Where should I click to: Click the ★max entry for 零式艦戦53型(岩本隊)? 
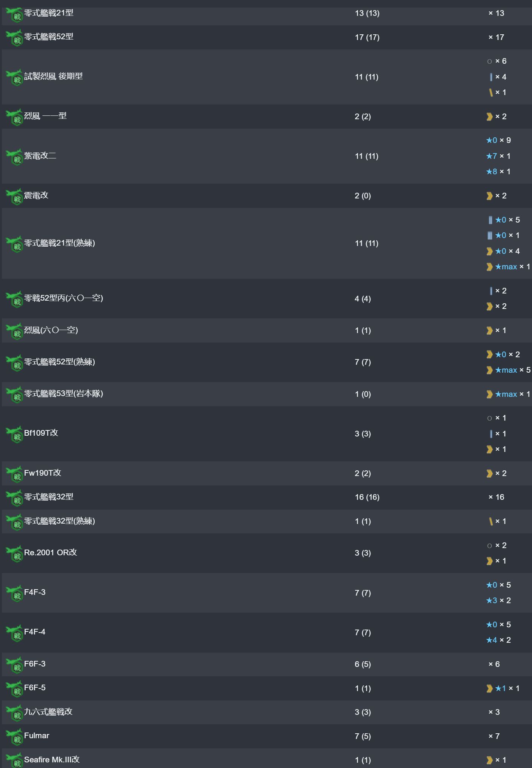(506, 394)
